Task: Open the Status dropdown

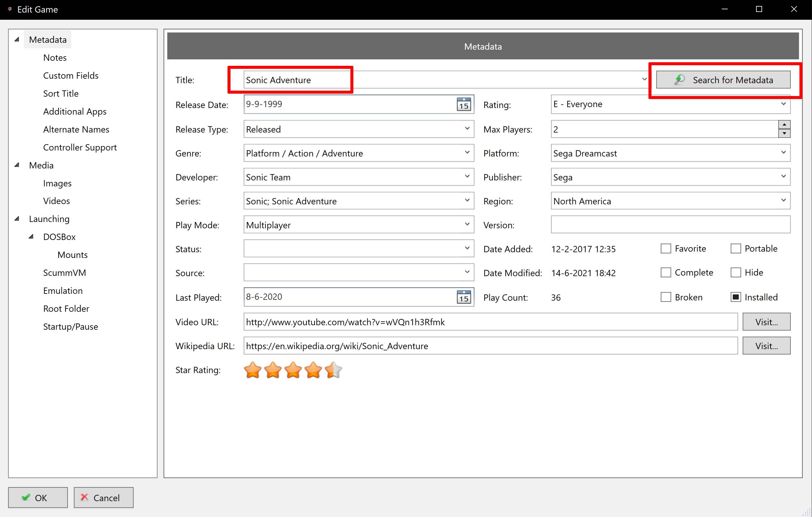Action: 467,248
